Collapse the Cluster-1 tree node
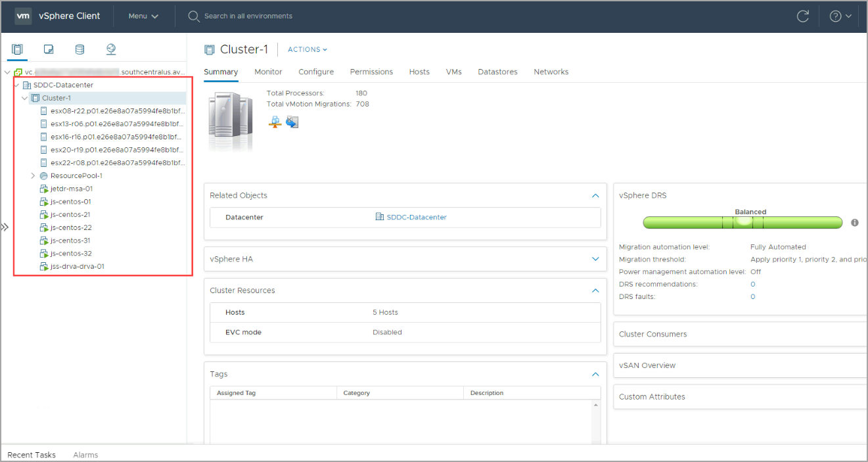 pos(25,98)
